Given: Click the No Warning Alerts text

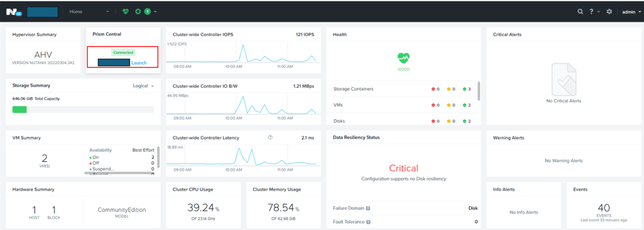Looking at the screenshot, I should [563, 160].
